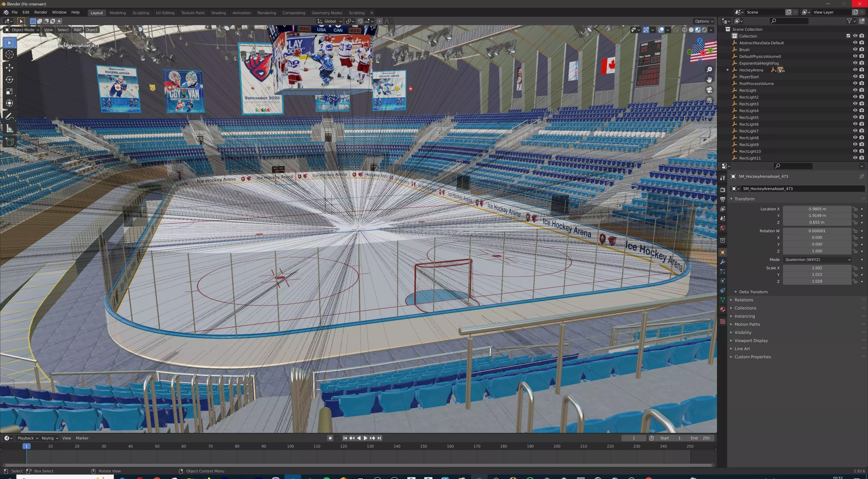Toggle camera view with the camera gizmo
Viewport: 868px width, 479px height.
click(x=709, y=90)
